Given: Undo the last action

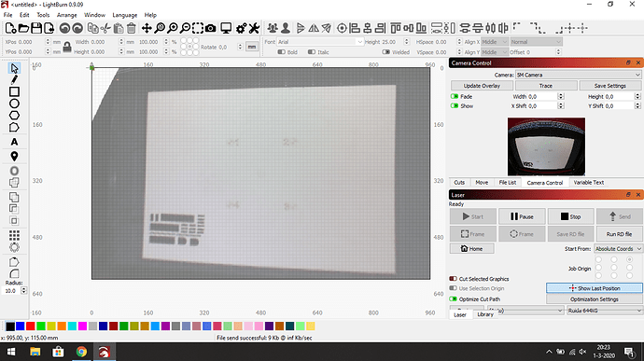Looking at the screenshot, I should (x=64, y=28).
